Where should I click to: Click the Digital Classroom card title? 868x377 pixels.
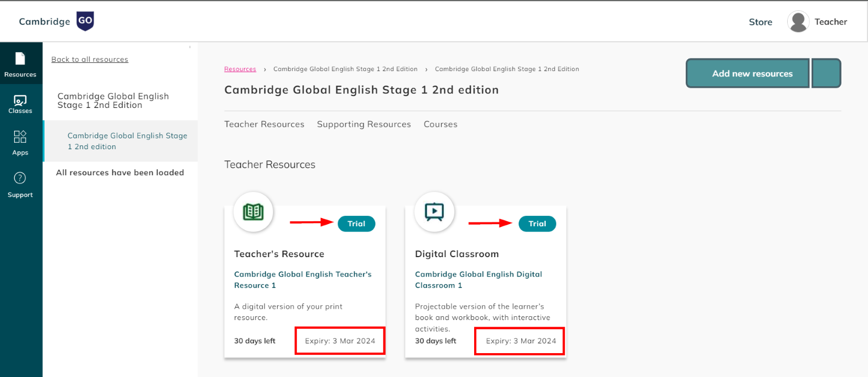pos(457,254)
